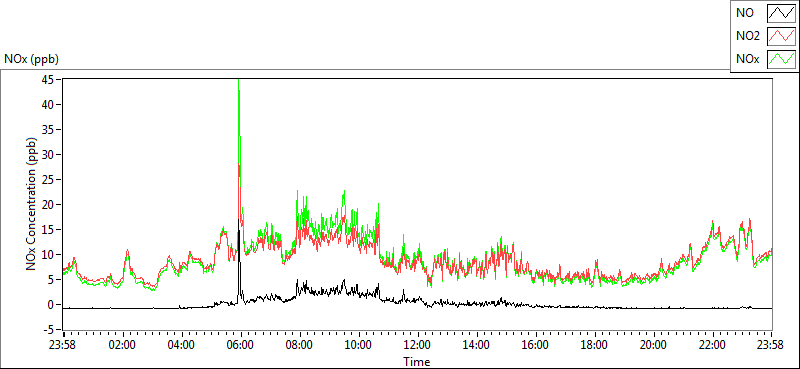This screenshot has width=800, height=369.
Task: Click the 20:00 time axis label
Action: [654, 345]
